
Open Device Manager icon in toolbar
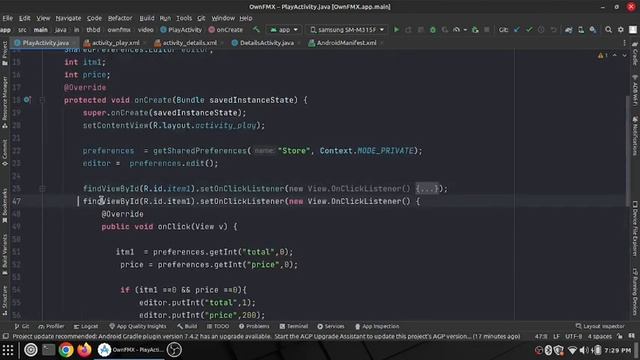click(x=581, y=30)
